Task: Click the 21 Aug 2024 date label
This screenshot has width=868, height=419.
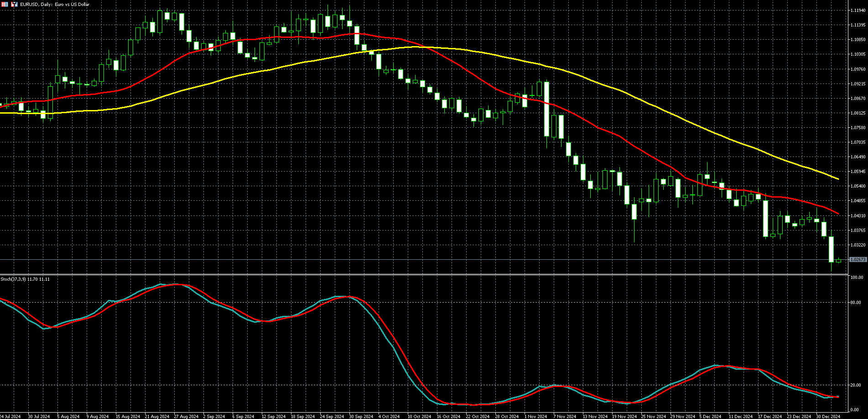Action: pyautogui.click(x=156, y=416)
